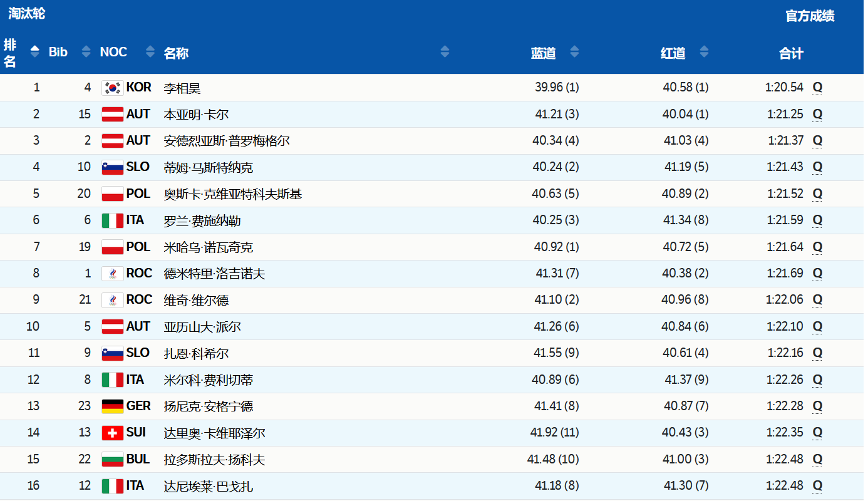Select athlete name 米哈乌·诺瓦奇克
This screenshot has height=501, width=868.
[x=209, y=248]
